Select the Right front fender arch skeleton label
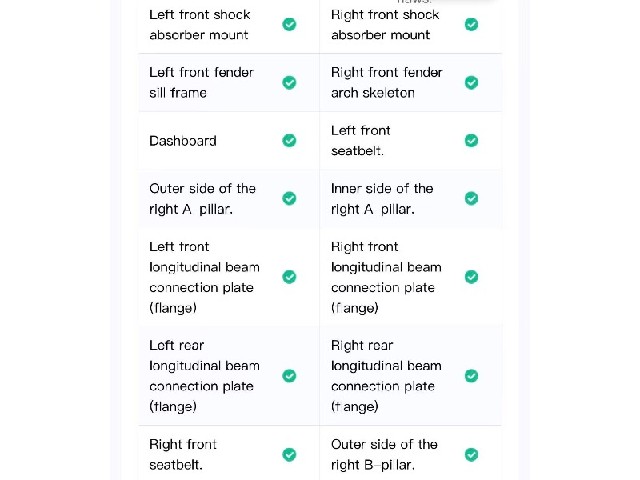This screenshot has height=480, width=640. (387, 83)
